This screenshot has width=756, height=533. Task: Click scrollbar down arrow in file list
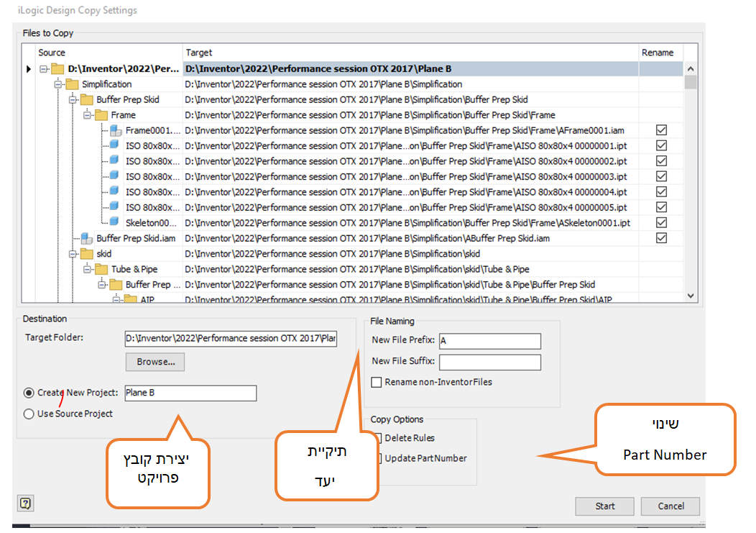[x=691, y=296]
